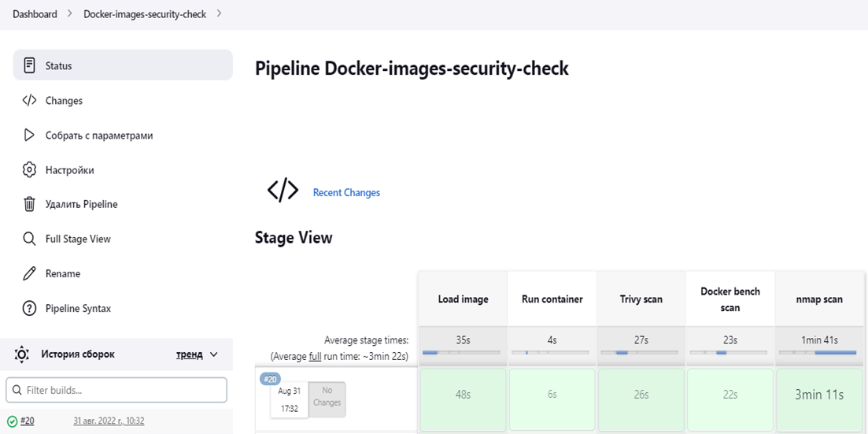Screen dimensions: 868x434
Task: Focus the Filter builds input field
Action: (116, 390)
